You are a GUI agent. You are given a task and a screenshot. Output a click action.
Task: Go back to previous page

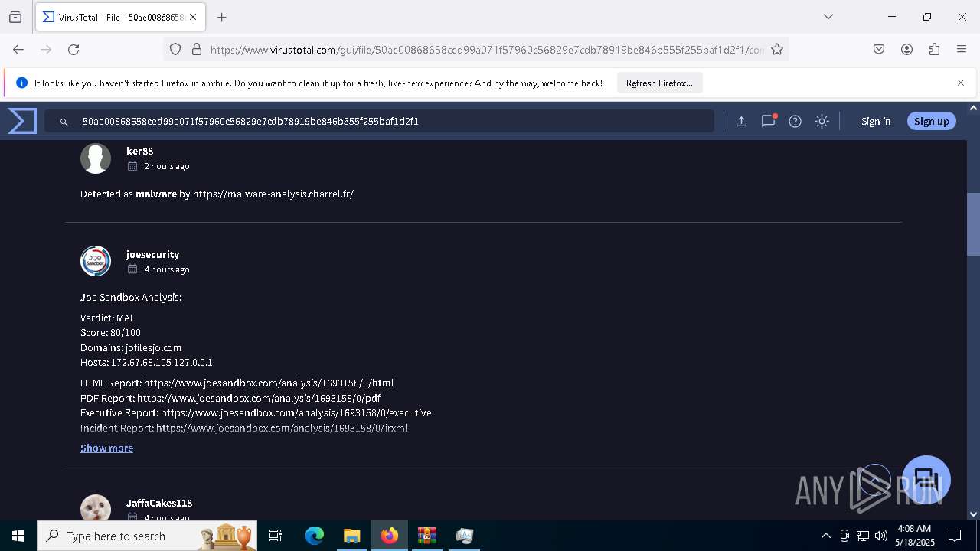click(x=18, y=49)
